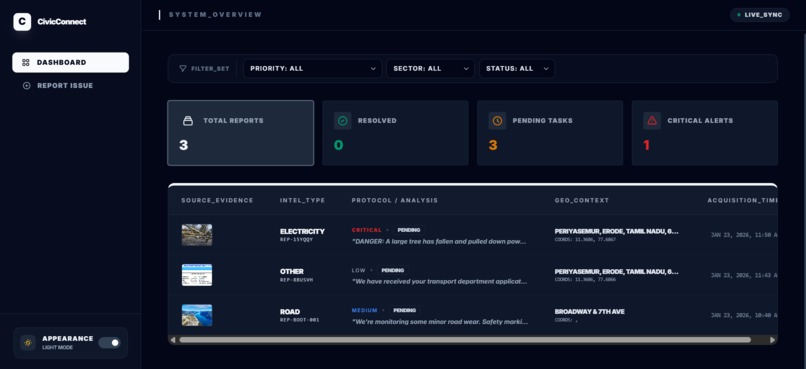This screenshot has width=806, height=369.
Task: Click BROADWAY & 7TH AVE location
Action: tap(590, 311)
